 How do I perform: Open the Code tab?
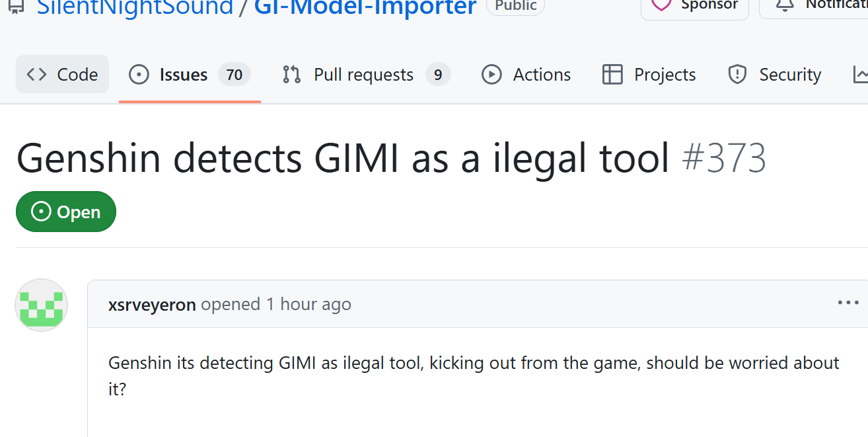coord(62,75)
